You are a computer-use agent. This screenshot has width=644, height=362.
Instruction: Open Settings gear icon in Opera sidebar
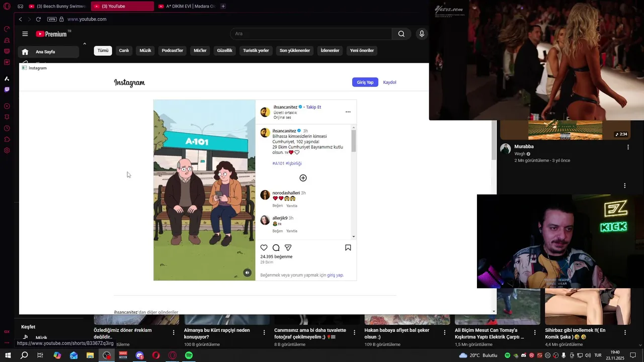click(x=7, y=150)
